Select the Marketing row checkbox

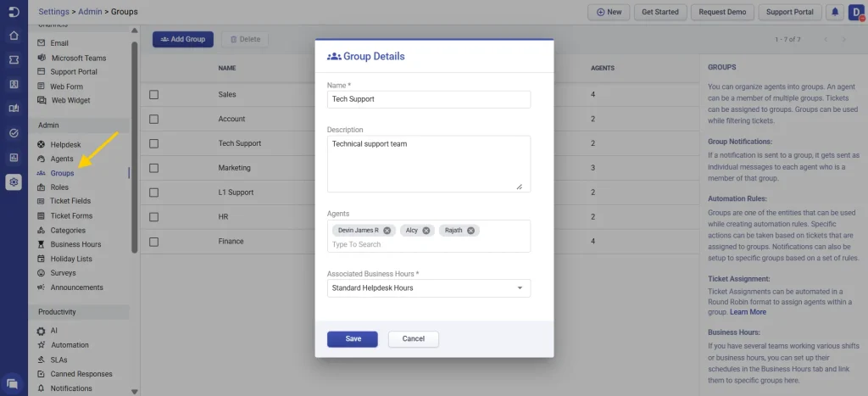tap(154, 168)
